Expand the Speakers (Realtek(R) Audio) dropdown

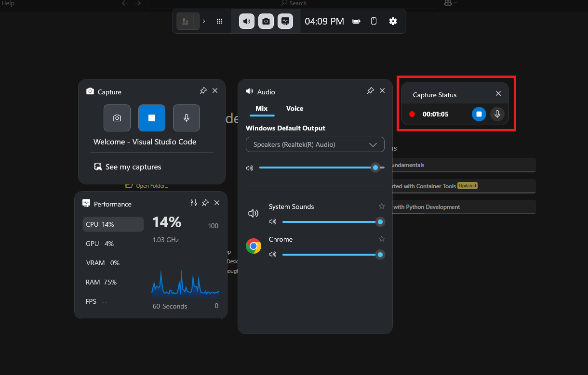[x=315, y=144]
